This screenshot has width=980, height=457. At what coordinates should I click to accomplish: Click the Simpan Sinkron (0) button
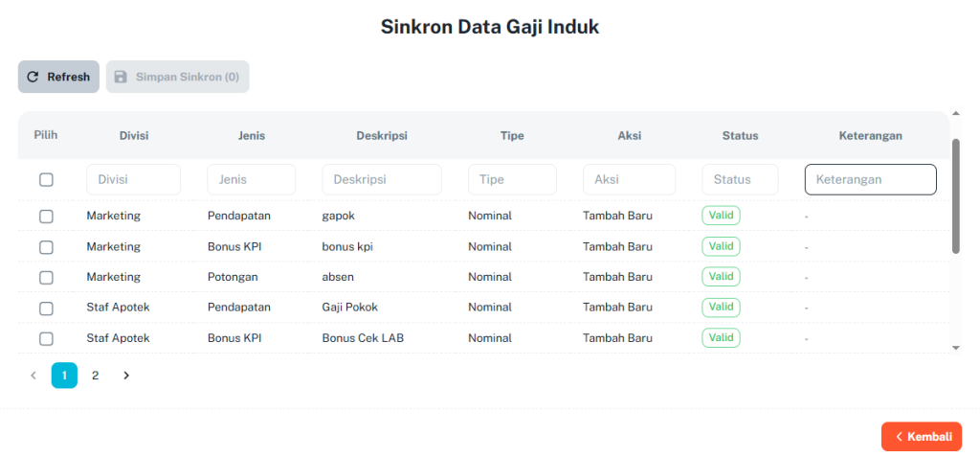coord(177,77)
